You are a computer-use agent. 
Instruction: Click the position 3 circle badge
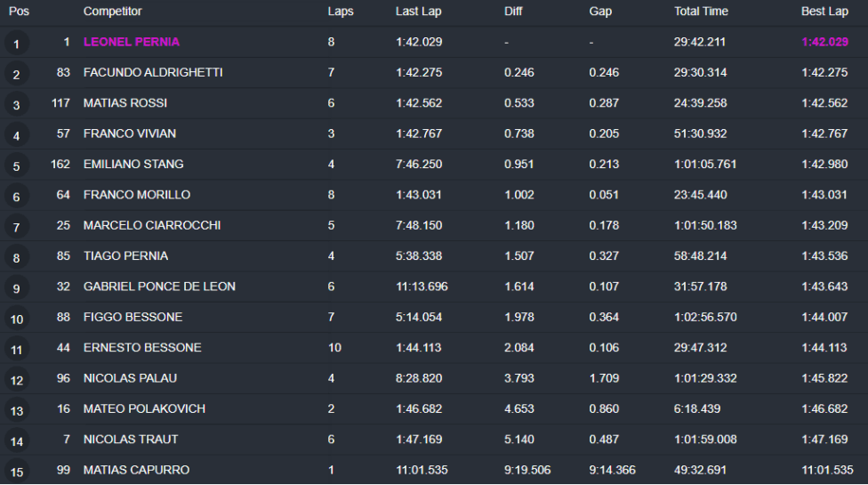[x=17, y=105]
